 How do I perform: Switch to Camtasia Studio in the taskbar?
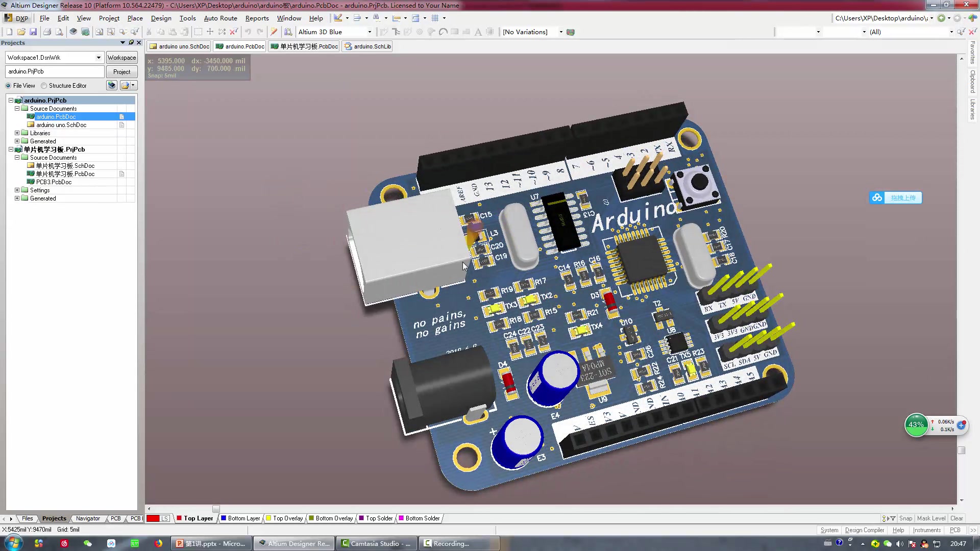pyautogui.click(x=376, y=544)
